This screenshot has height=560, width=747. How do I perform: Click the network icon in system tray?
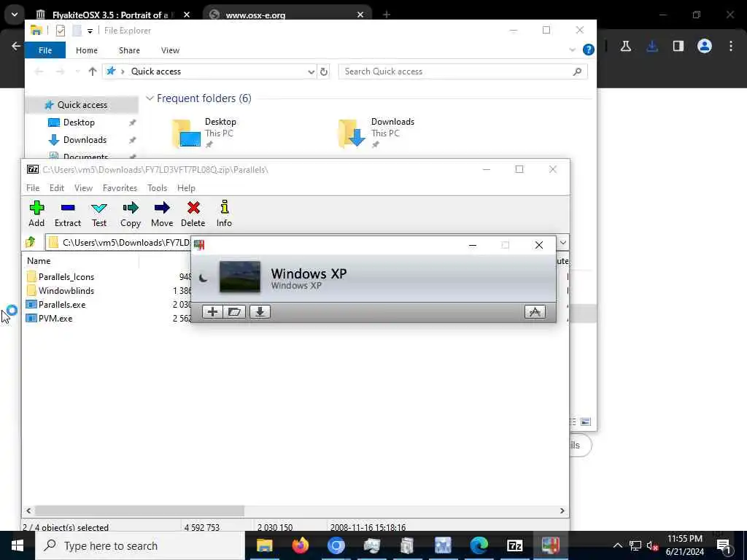click(635, 545)
